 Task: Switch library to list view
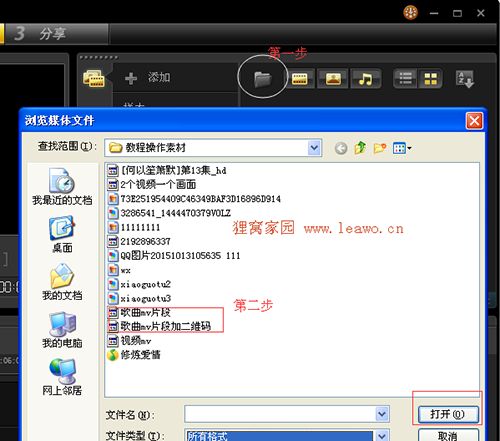[405, 79]
